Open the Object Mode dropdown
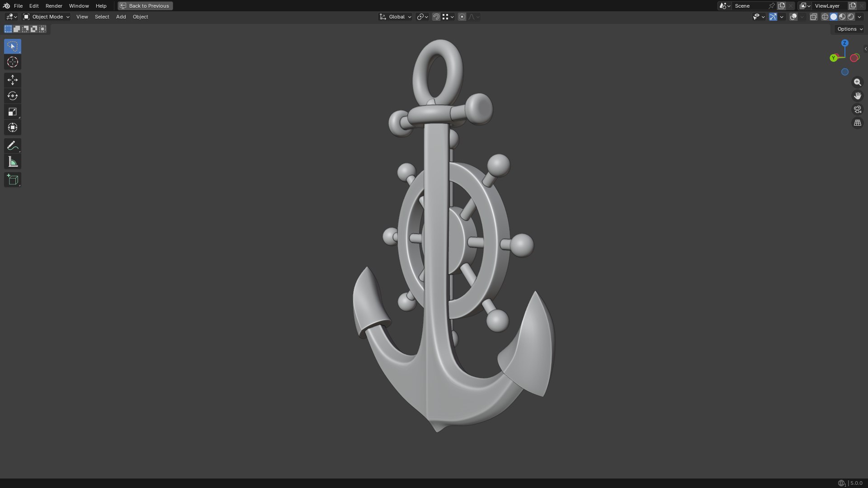The height and width of the screenshot is (488, 868). coord(46,17)
